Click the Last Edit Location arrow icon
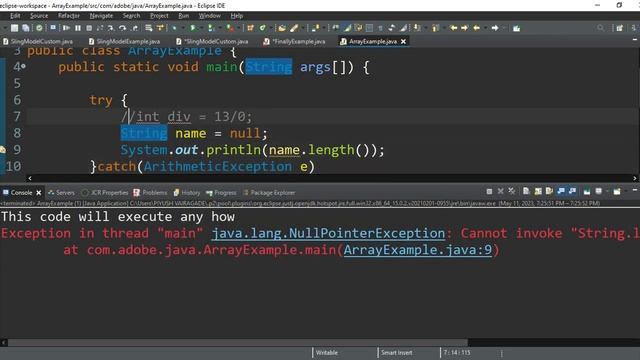 (453, 28)
